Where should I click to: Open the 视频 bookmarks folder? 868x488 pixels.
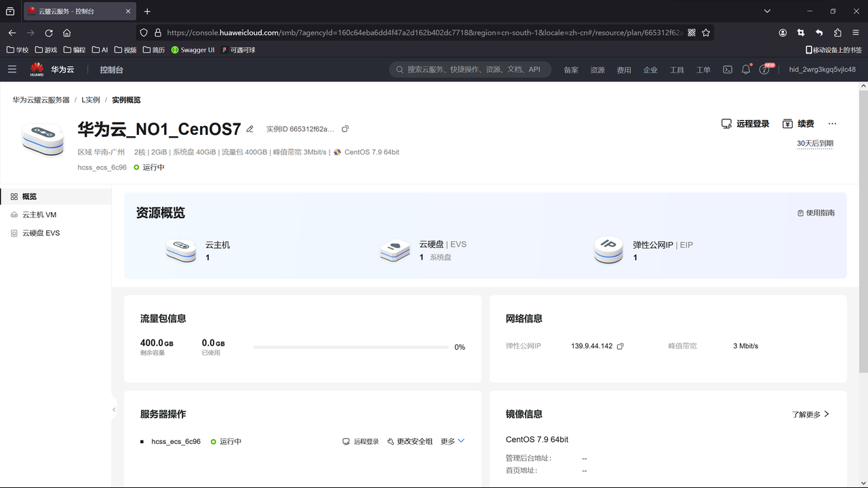pyautogui.click(x=125, y=49)
